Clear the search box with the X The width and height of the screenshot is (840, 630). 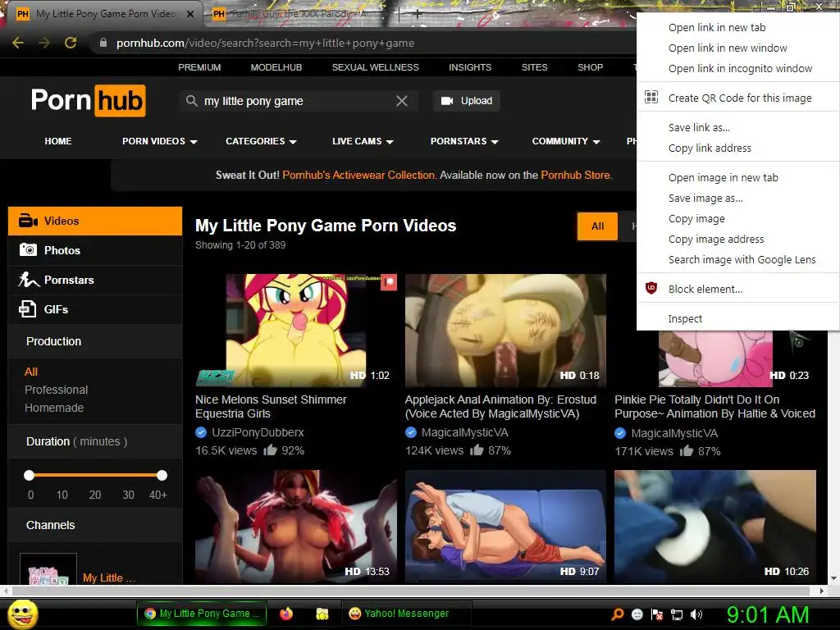tap(402, 101)
